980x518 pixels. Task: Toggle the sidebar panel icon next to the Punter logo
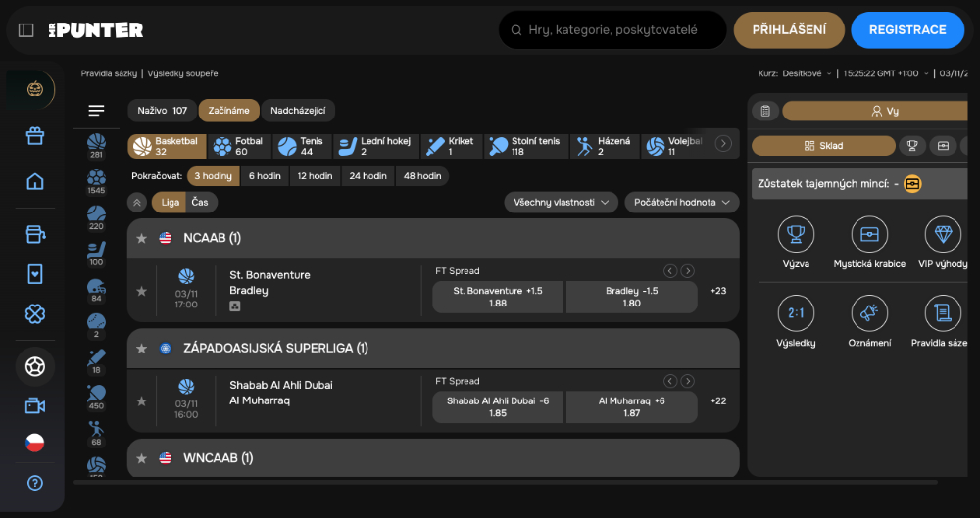click(26, 30)
